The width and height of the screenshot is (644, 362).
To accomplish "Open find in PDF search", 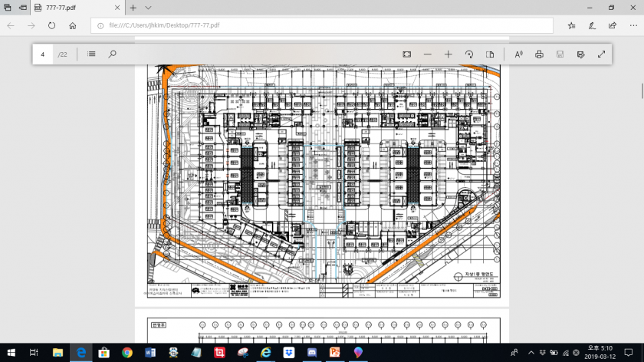I will 112,54.
